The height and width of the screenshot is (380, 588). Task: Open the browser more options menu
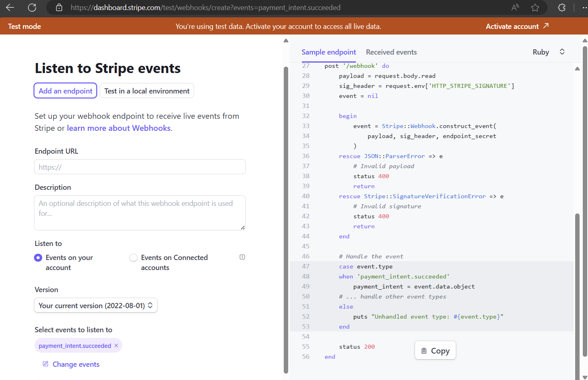pyautogui.click(x=585, y=8)
